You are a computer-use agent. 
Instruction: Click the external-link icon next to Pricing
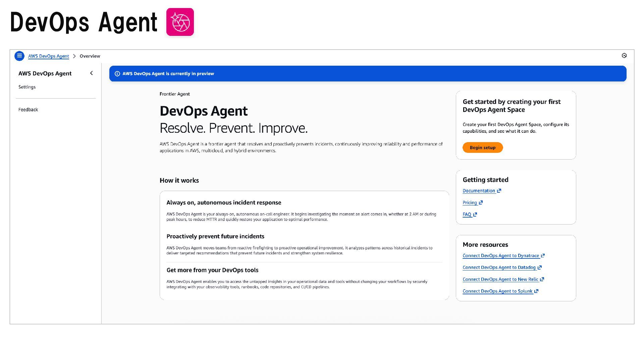[481, 202]
